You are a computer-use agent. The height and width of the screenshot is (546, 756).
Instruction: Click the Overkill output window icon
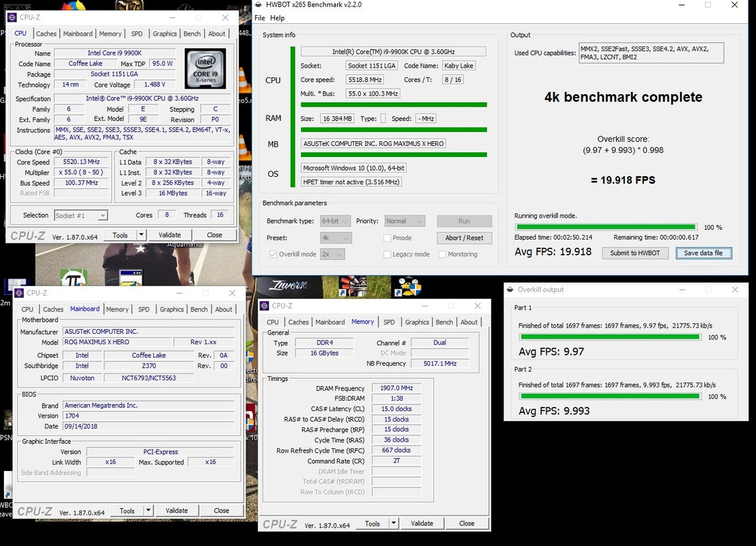(x=510, y=289)
